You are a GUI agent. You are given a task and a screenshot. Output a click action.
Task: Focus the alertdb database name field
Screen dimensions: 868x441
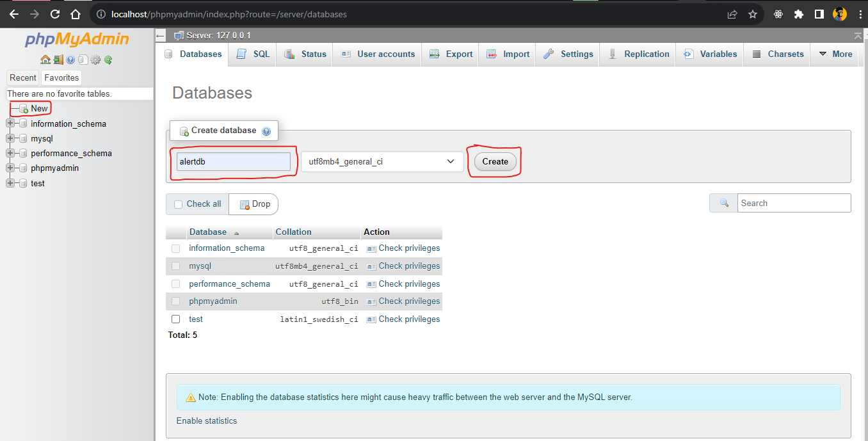(234, 161)
